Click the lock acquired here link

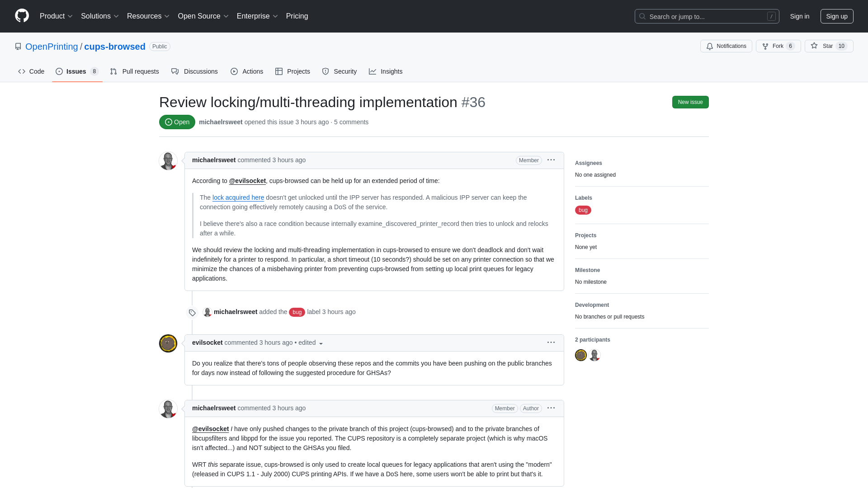pyautogui.click(x=238, y=197)
